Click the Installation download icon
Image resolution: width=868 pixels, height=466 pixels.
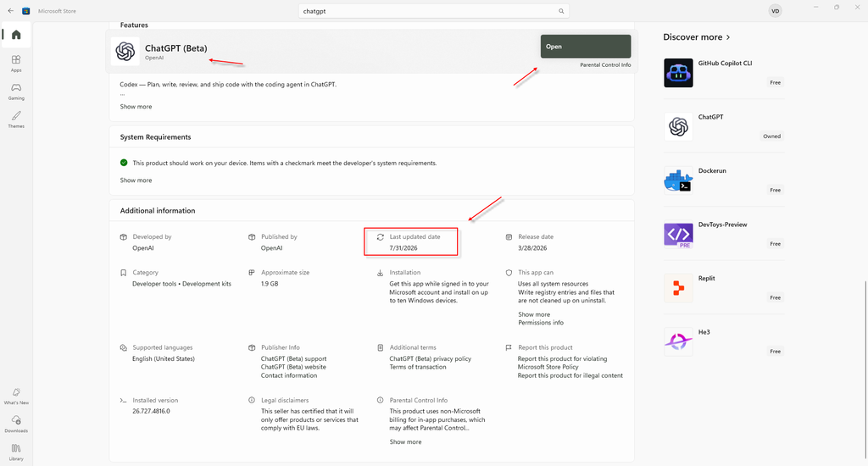click(381, 273)
